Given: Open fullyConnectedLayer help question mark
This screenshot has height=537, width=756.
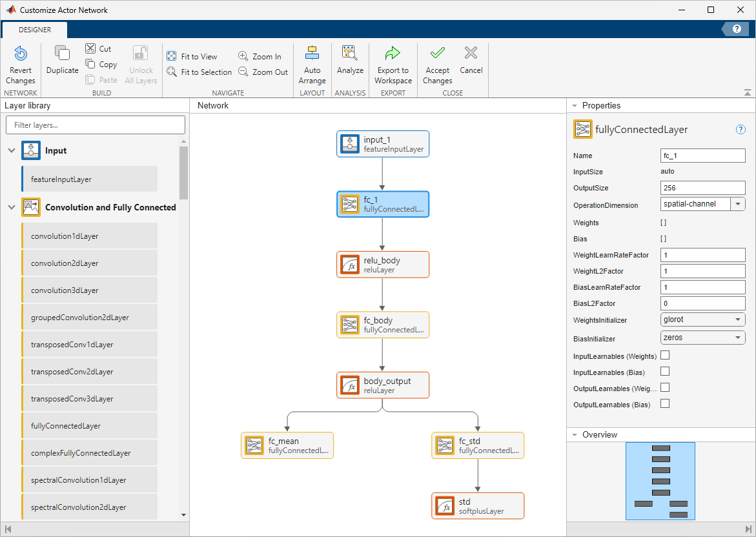Looking at the screenshot, I should tap(741, 130).
